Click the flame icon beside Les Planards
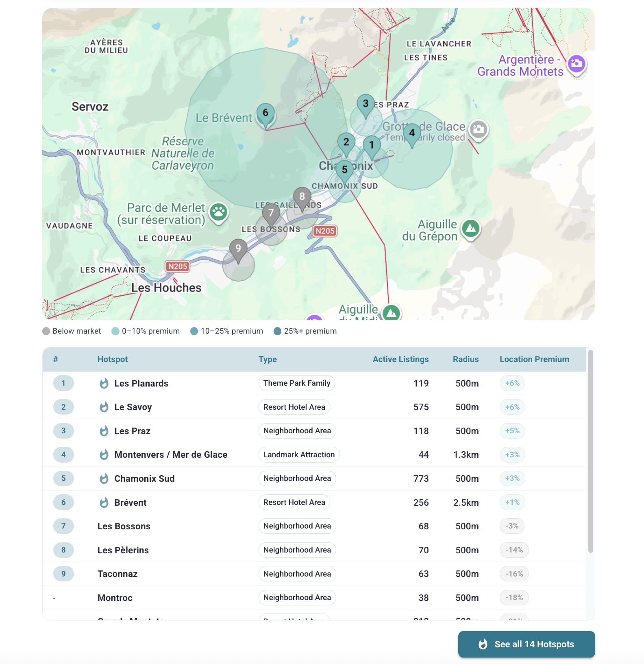644x664 pixels. [x=104, y=383]
